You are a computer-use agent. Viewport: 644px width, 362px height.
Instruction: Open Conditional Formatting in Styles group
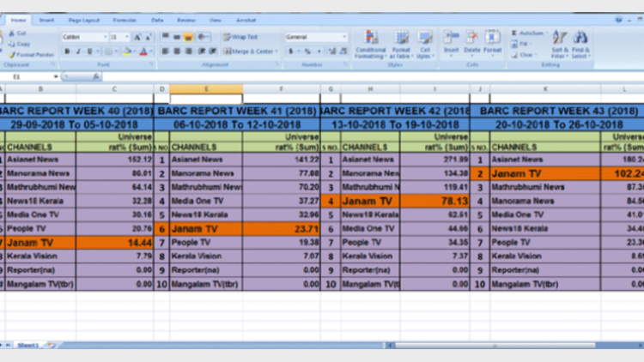coord(371,42)
